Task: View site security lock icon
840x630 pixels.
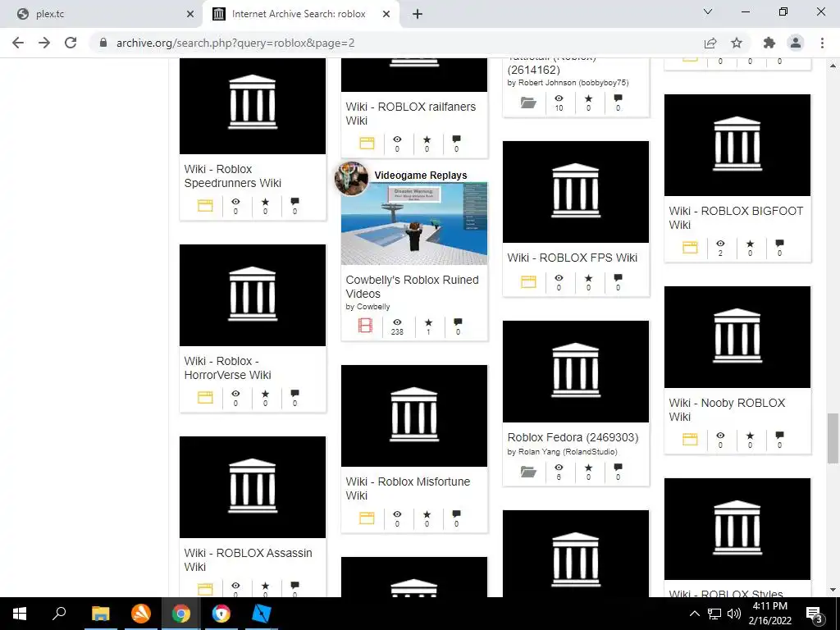Action: point(103,43)
